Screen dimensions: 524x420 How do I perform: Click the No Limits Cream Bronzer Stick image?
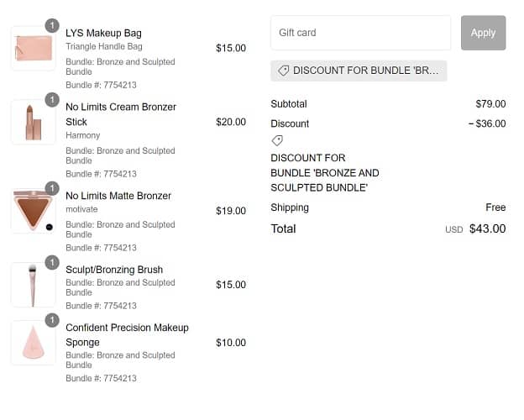click(x=34, y=122)
